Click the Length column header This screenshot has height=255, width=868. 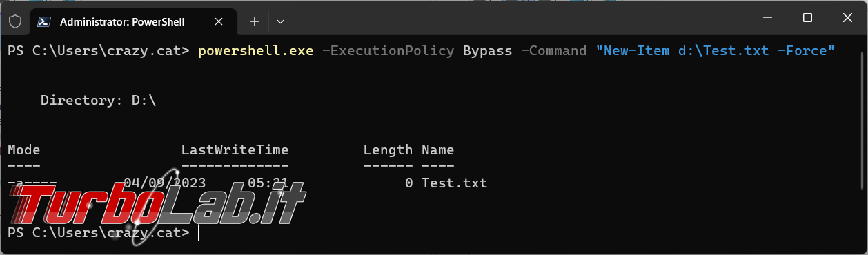388,150
